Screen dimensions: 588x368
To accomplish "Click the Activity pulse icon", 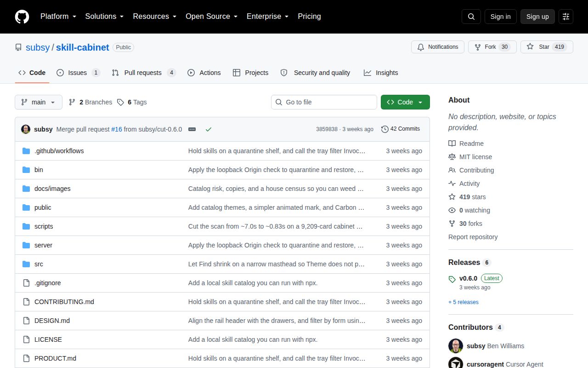I will [452, 184].
